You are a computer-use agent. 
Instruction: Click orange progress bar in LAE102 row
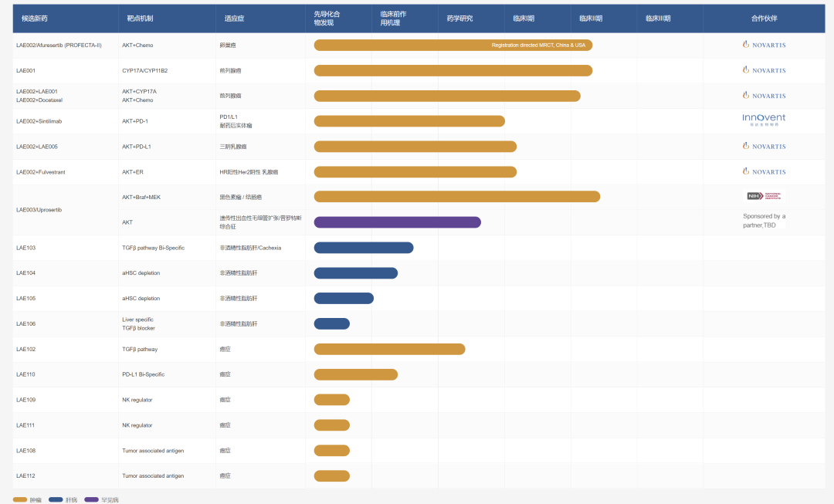(389, 350)
